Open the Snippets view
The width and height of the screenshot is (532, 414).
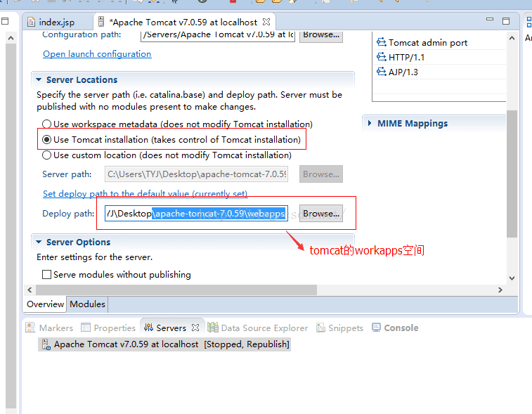[x=339, y=328]
